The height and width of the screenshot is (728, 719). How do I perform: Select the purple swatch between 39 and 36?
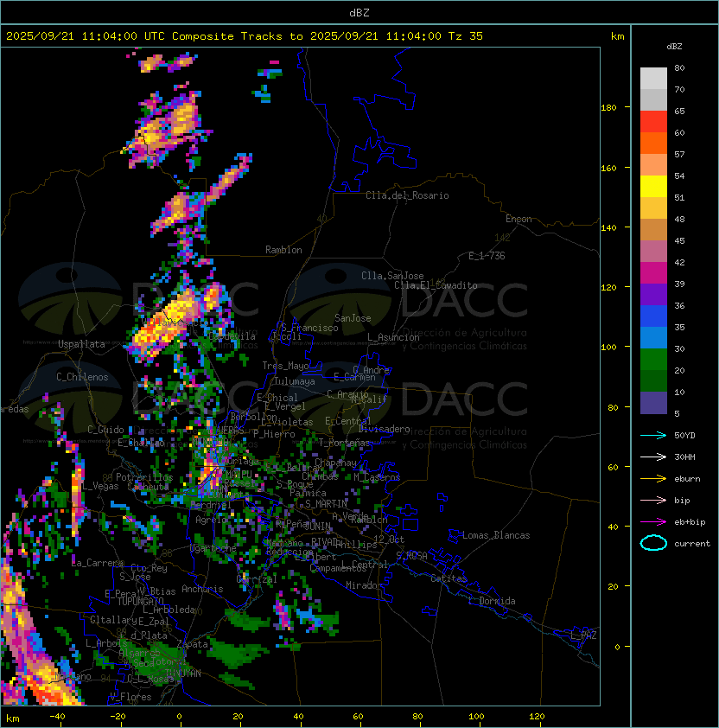[653, 294]
